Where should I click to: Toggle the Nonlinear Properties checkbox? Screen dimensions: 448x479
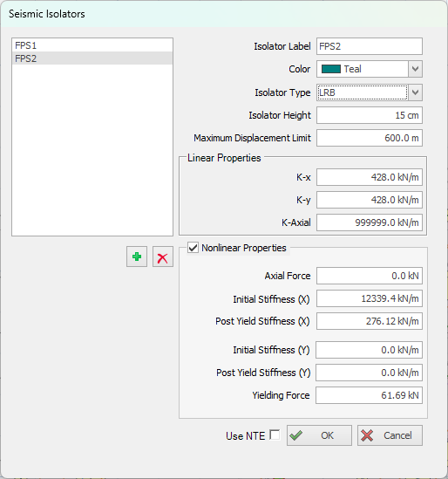193,248
